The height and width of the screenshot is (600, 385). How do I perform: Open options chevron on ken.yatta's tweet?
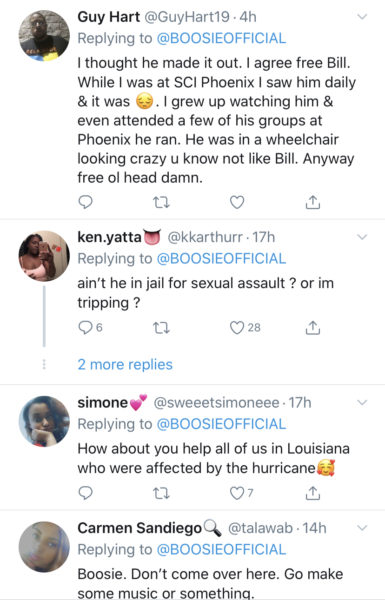(x=362, y=237)
